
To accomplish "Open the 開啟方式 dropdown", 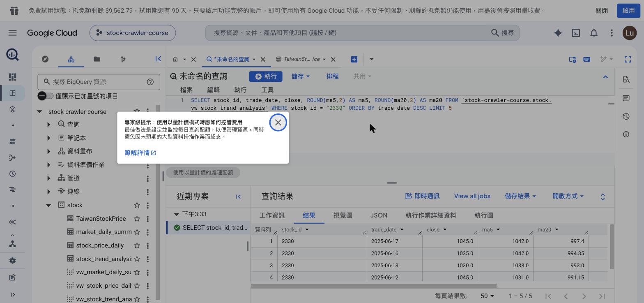I will click(x=568, y=196).
